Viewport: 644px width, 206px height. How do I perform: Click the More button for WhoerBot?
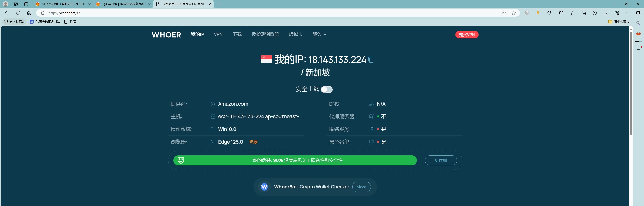pyautogui.click(x=361, y=187)
